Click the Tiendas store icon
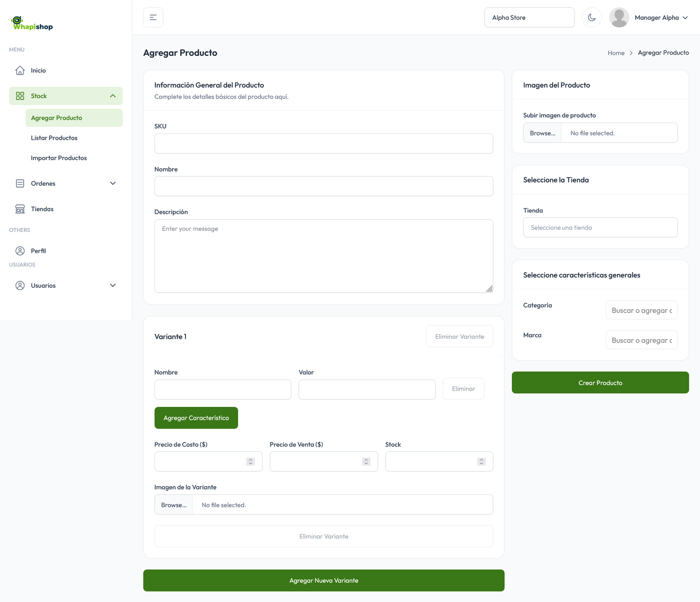The height and width of the screenshot is (602, 700). tap(20, 209)
